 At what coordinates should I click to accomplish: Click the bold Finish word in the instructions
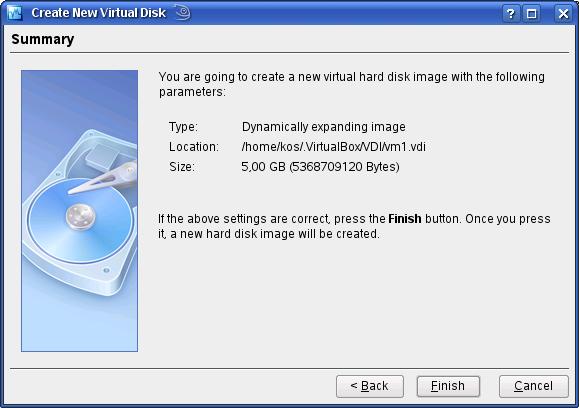click(x=405, y=219)
